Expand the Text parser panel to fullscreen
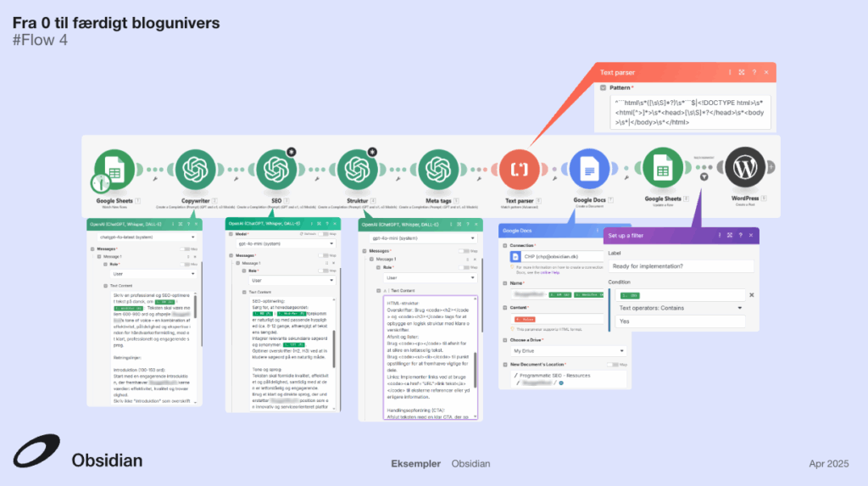The width and height of the screenshot is (868, 486). tap(742, 73)
